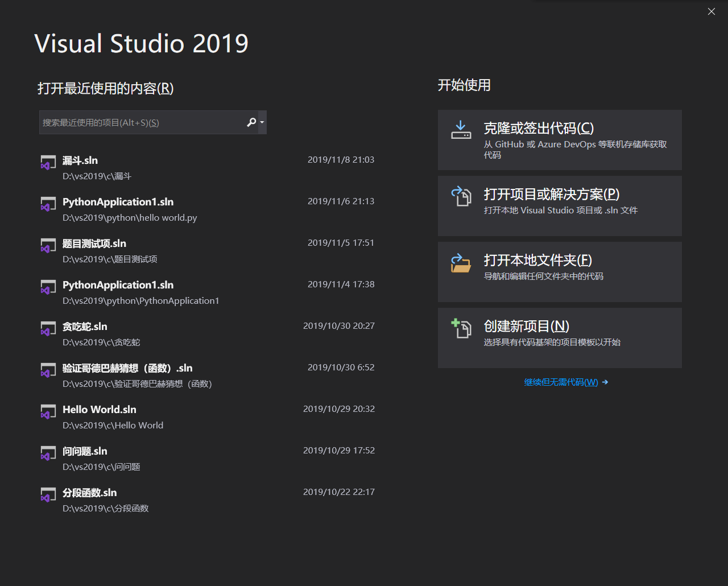Click the open local folder icon
Viewport: 728px width, 586px height.
[461, 263]
